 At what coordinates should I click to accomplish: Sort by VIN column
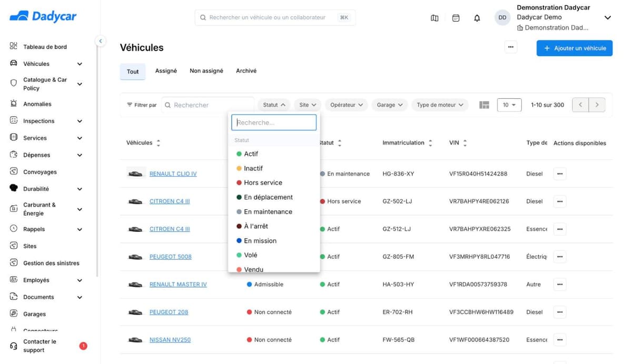coord(465,143)
